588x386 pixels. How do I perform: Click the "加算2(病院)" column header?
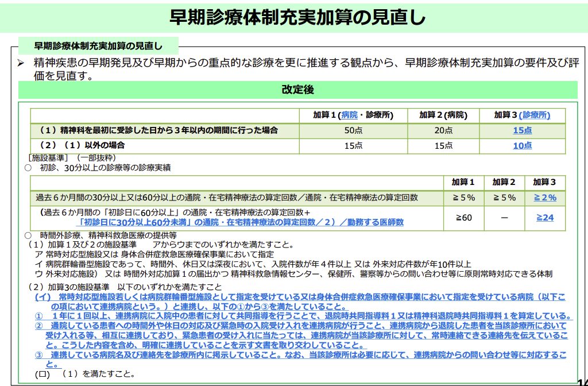(443, 115)
